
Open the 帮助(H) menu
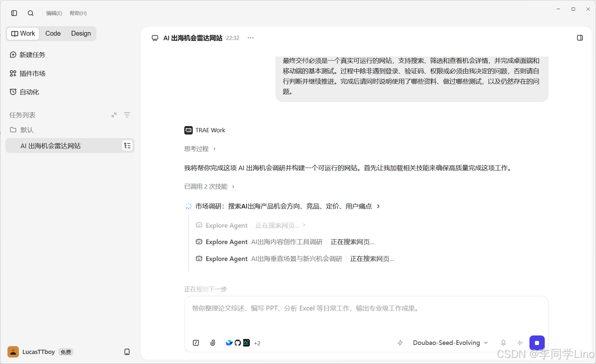click(78, 13)
